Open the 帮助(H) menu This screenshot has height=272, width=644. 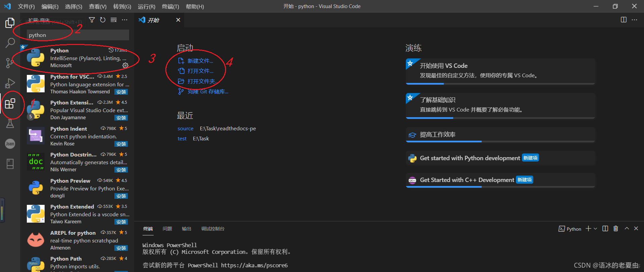[x=195, y=6]
